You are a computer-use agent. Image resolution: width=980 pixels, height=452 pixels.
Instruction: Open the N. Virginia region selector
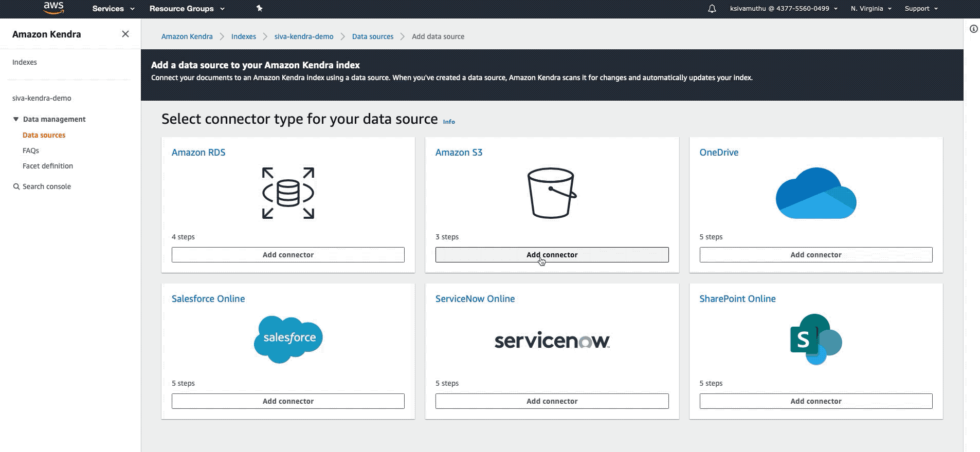(x=871, y=9)
